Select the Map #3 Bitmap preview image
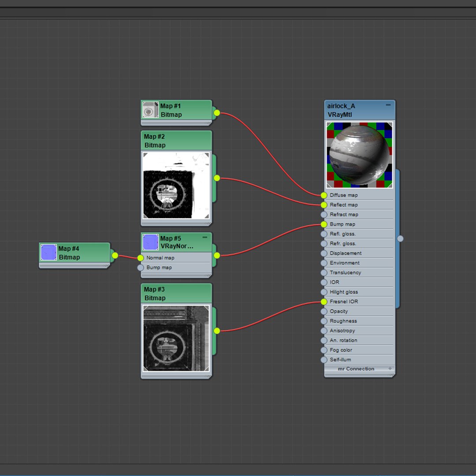476x476 pixels. click(176, 338)
